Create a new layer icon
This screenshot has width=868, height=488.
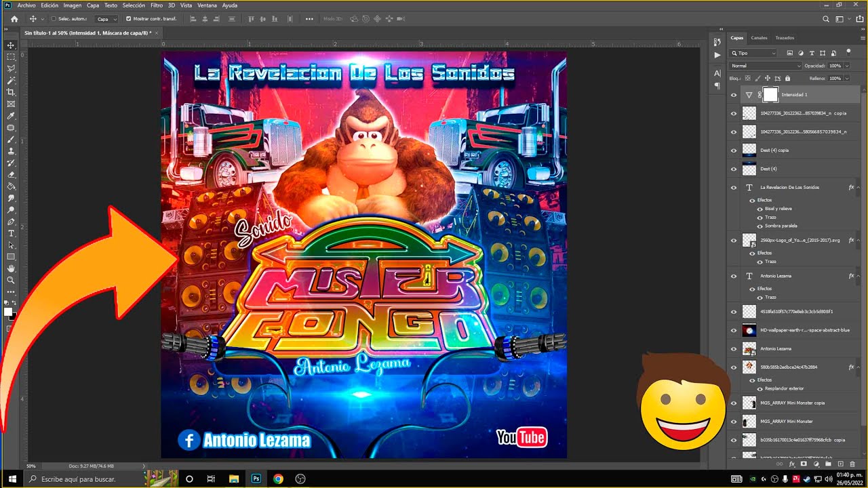(x=840, y=464)
